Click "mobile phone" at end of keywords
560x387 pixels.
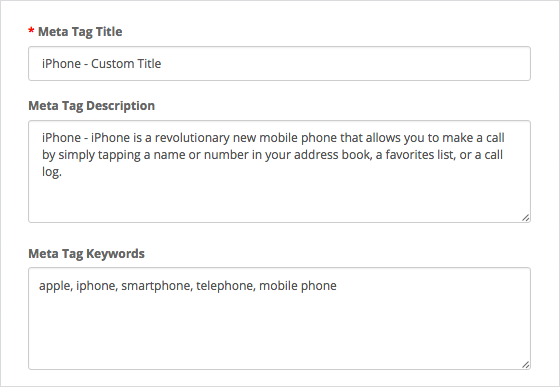click(x=298, y=286)
